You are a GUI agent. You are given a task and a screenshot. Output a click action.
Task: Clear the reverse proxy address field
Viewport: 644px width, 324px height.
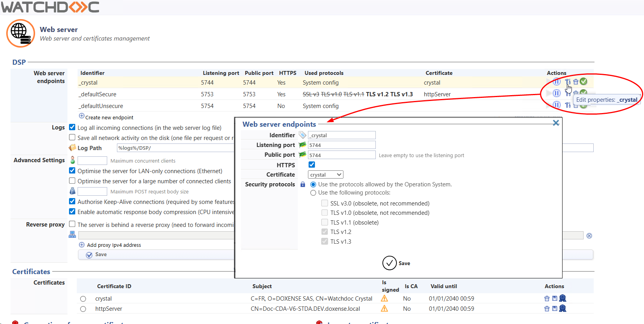coord(589,235)
